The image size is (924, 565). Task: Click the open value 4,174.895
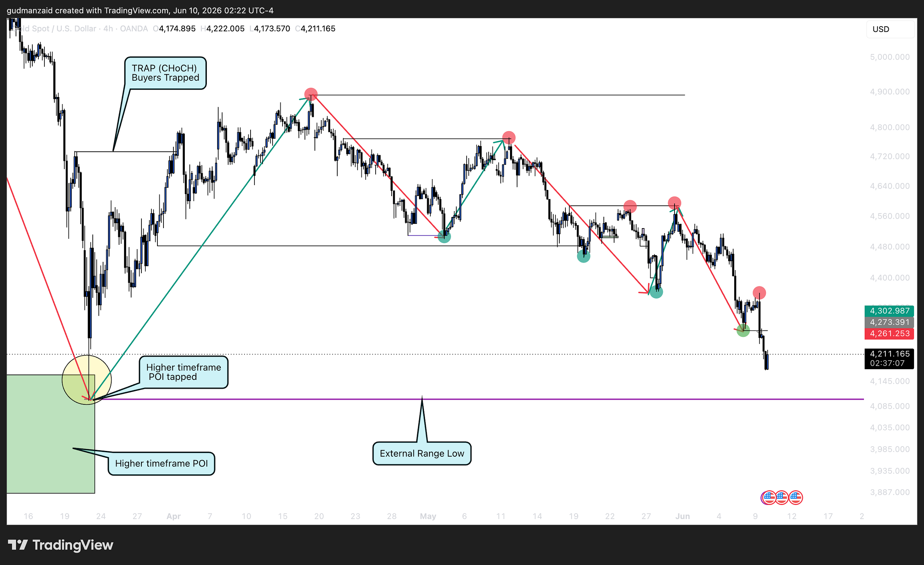pyautogui.click(x=177, y=28)
